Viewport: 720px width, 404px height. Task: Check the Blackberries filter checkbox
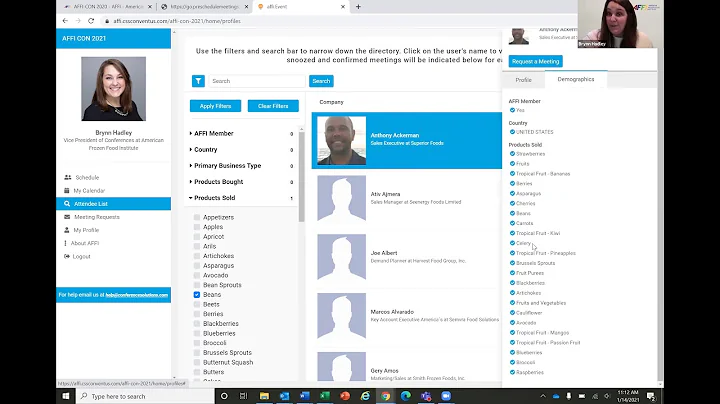(197, 324)
